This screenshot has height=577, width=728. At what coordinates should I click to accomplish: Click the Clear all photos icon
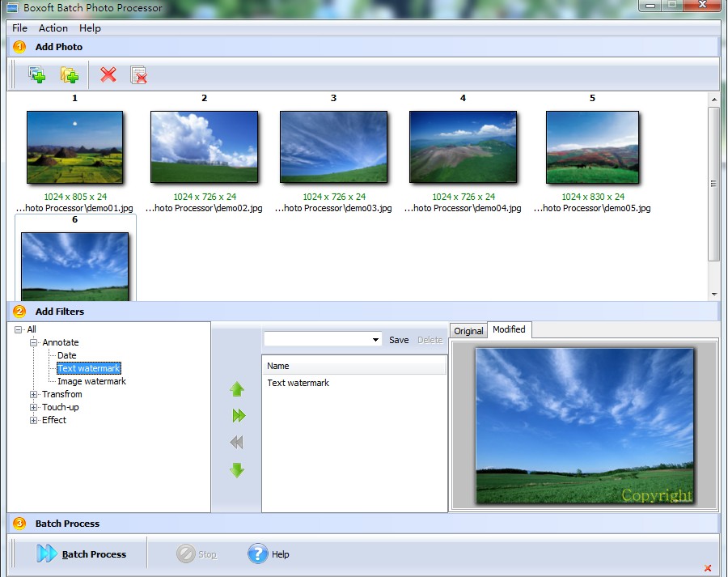[139, 74]
